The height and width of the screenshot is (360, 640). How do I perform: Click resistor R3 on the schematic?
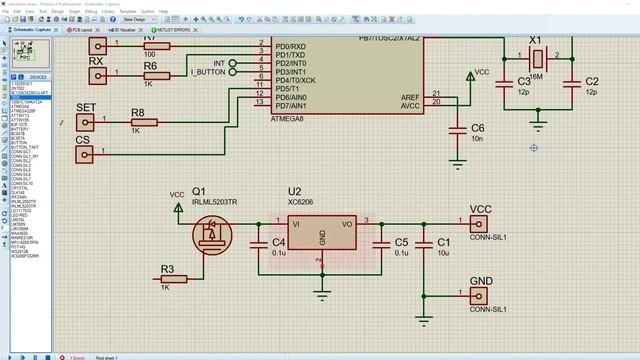174,279
